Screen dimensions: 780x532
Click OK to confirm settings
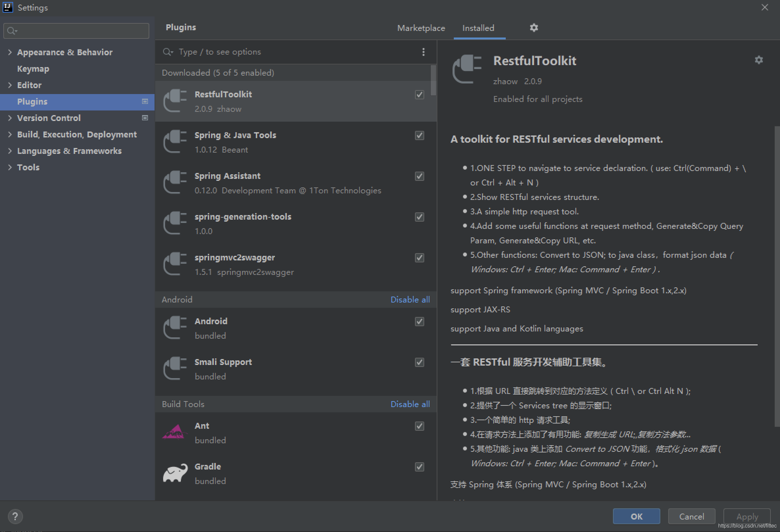636,516
